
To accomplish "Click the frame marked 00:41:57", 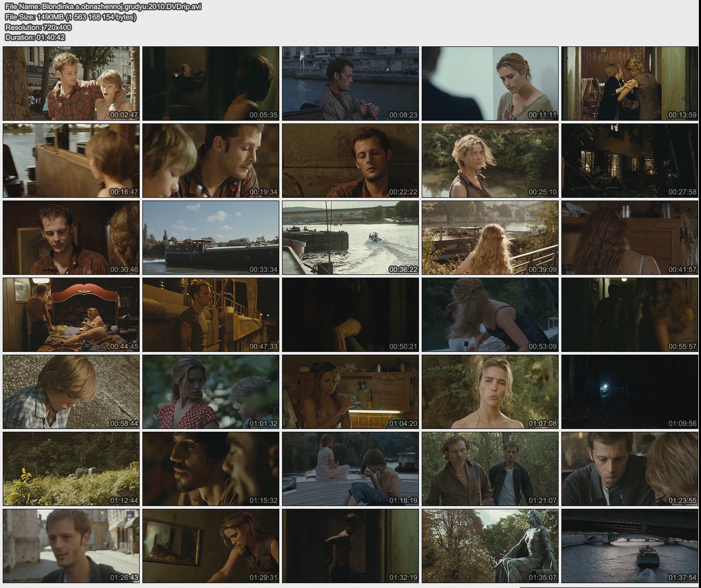I will tap(630, 238).
